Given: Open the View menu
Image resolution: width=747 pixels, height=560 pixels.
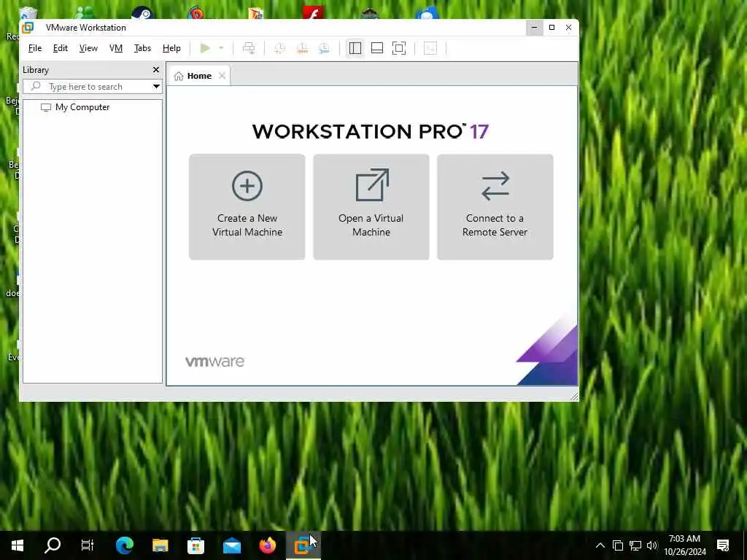Looking at the screenshot, I should pos(88,48).
